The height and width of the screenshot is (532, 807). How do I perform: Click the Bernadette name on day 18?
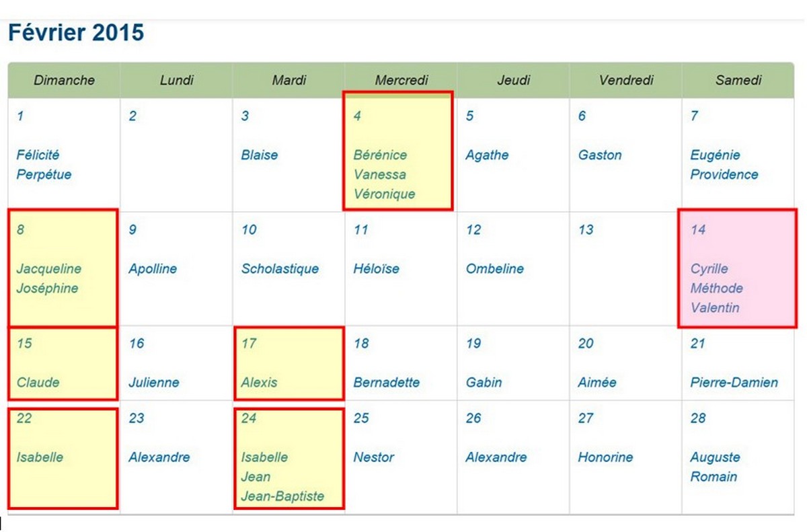tap(387, 383)
